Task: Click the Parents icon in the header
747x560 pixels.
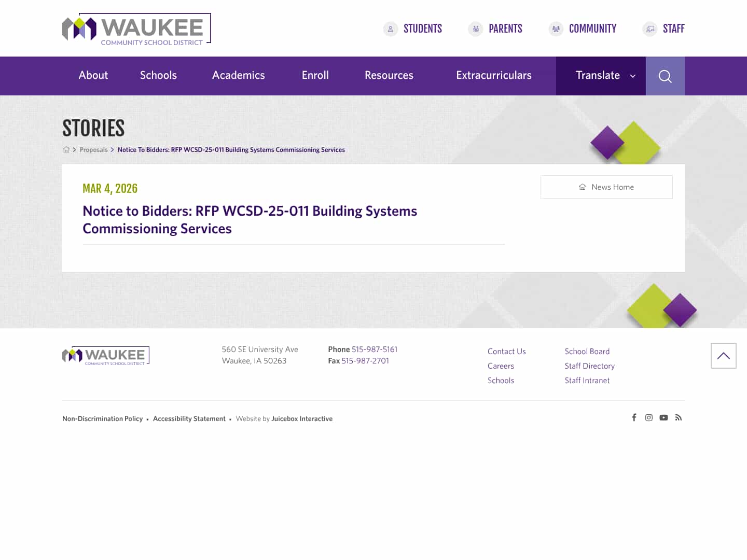Action: click(x=475, y=29)
